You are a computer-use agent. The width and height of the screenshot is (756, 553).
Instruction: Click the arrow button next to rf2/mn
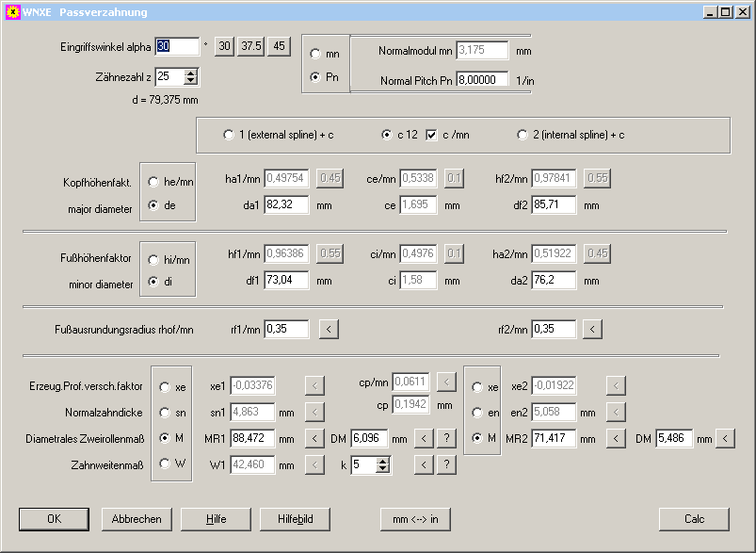click(591, 329)
